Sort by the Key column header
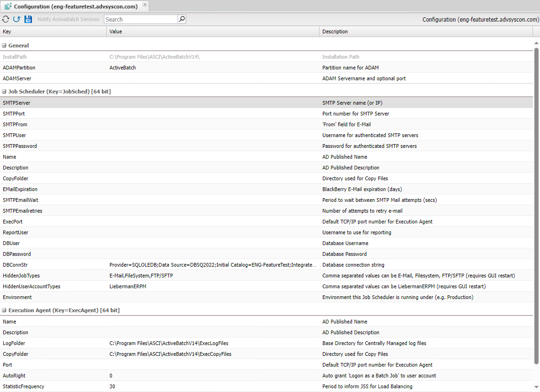 [53, 31]
